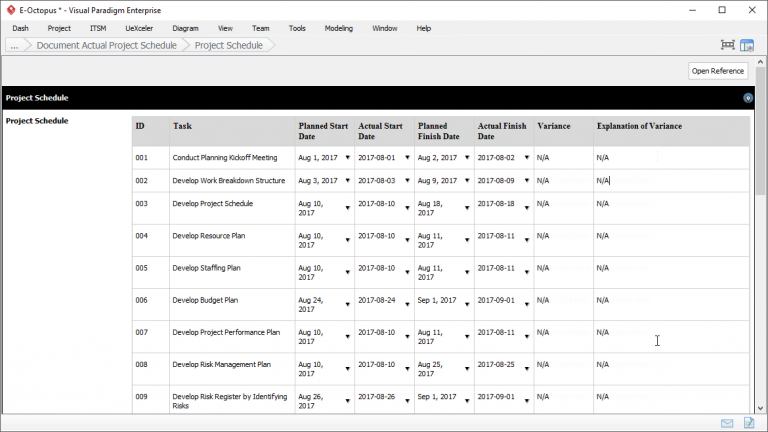
Task: Click the document edit icon in the status bar
Action: [748, 423]
